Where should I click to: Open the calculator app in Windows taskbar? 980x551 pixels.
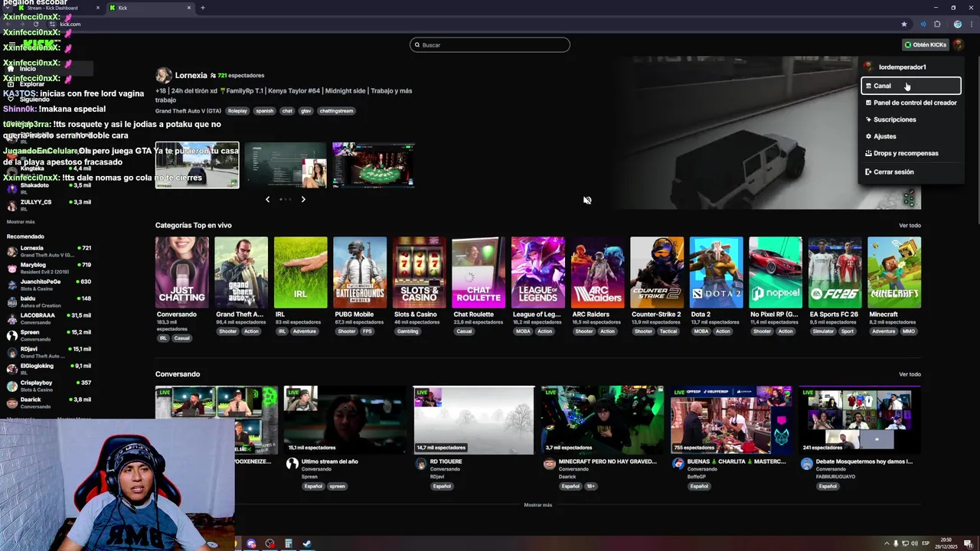pos(289,544)
